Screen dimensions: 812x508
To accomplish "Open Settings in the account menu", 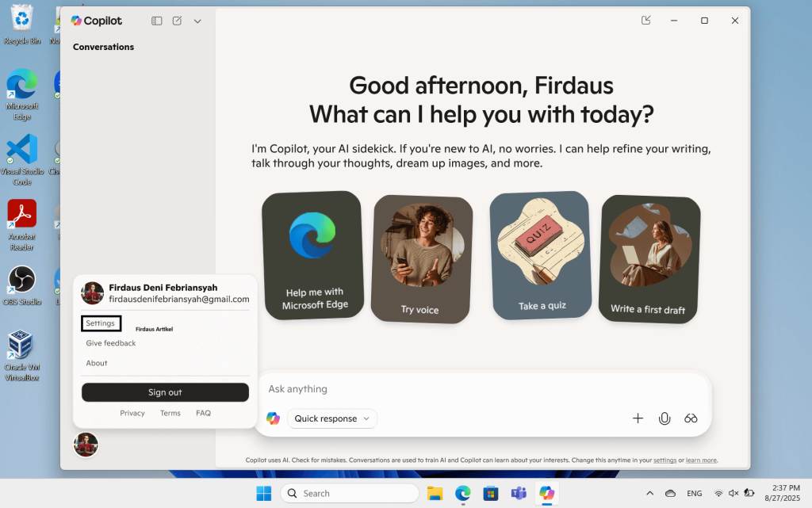I will [101, 323].
